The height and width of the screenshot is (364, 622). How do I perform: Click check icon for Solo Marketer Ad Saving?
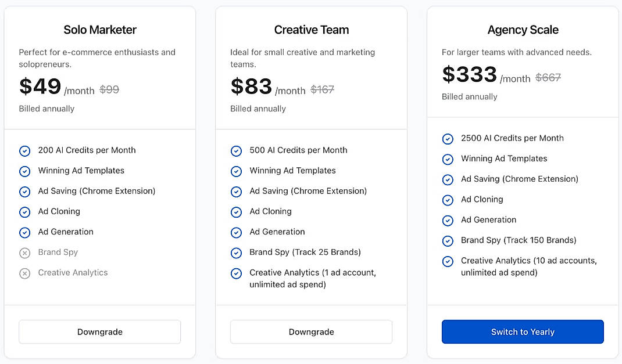(24, 192)
